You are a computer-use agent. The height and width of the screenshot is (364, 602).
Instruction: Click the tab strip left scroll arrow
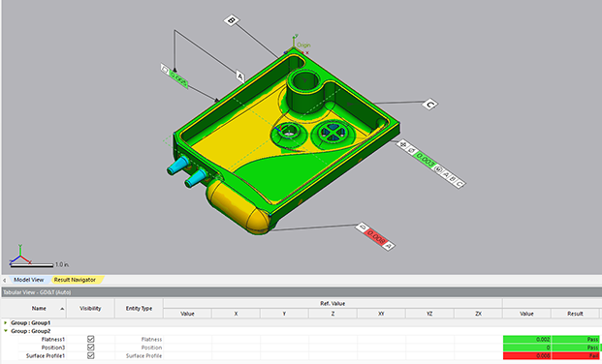coord(4,280)
